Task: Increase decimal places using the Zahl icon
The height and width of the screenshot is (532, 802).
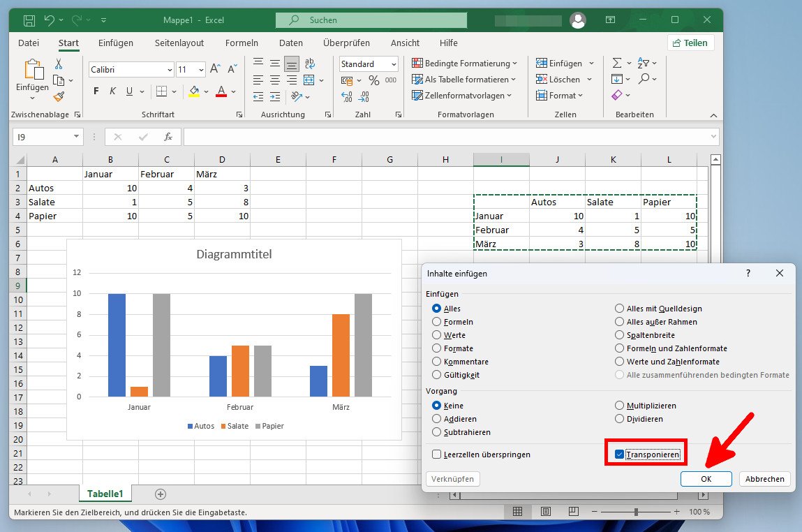Action: tap(346, 97)
